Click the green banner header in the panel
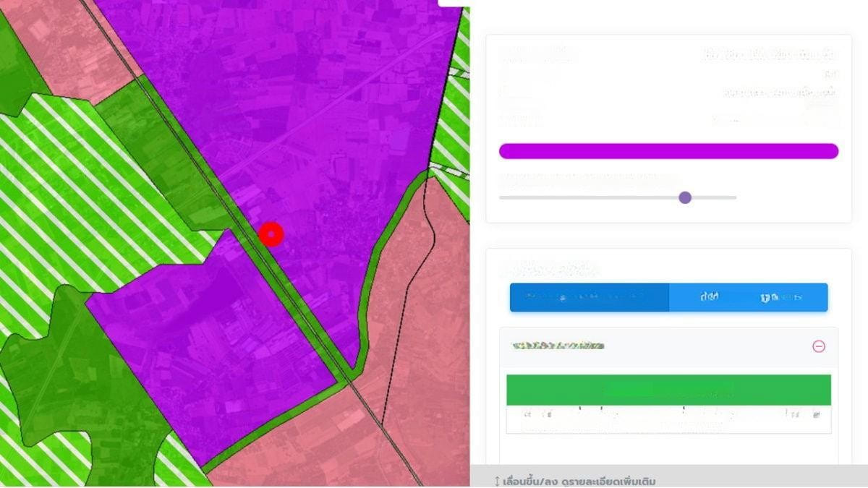This screenshot has width=868, height=488. 668,390
